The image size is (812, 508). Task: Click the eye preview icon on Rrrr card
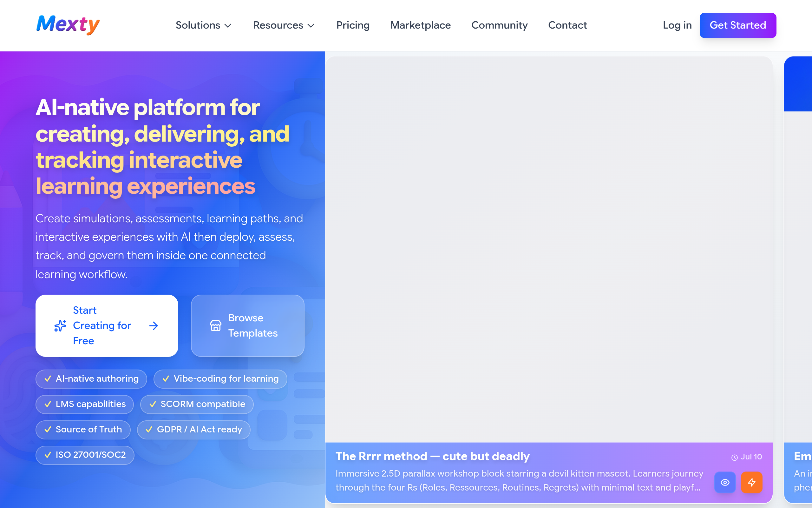click(725, 483)
